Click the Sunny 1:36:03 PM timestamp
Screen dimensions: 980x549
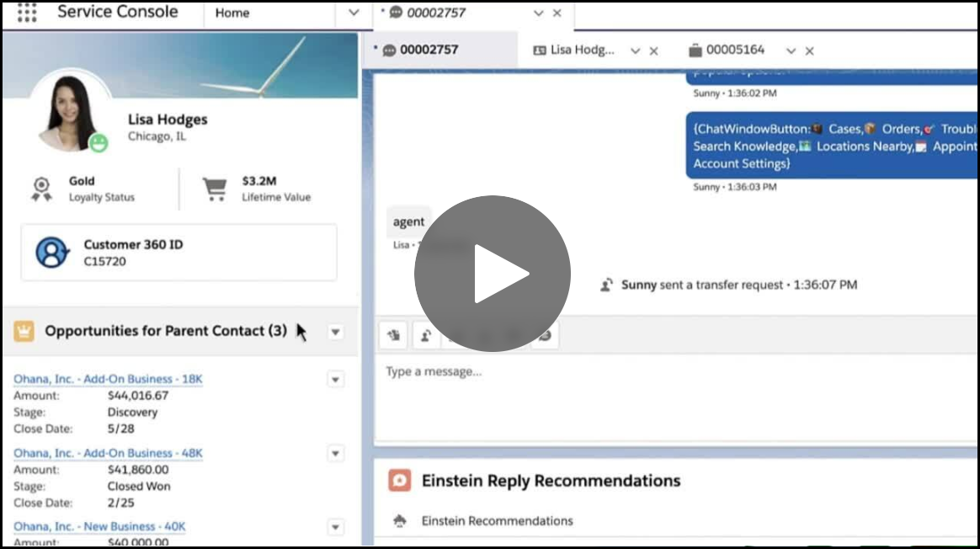click(735, 186)
